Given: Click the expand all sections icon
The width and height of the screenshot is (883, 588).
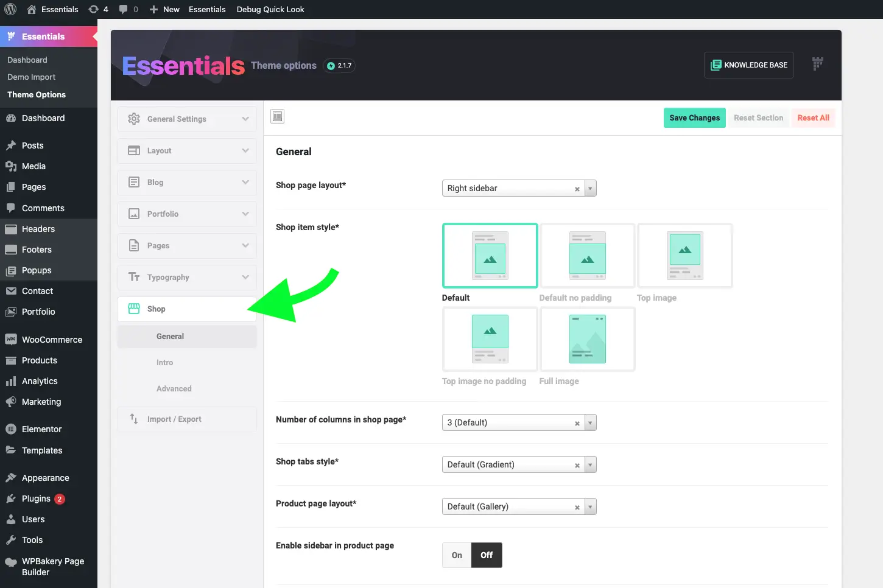Looking at the screenshot, I should click(x=278, y=116).
